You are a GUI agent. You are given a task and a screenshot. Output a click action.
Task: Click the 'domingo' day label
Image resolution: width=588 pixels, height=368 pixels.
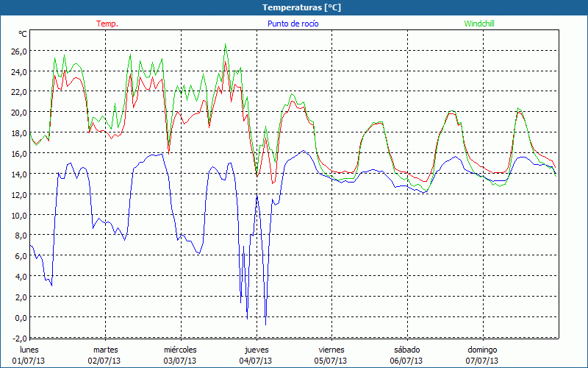tap(482, 350)
